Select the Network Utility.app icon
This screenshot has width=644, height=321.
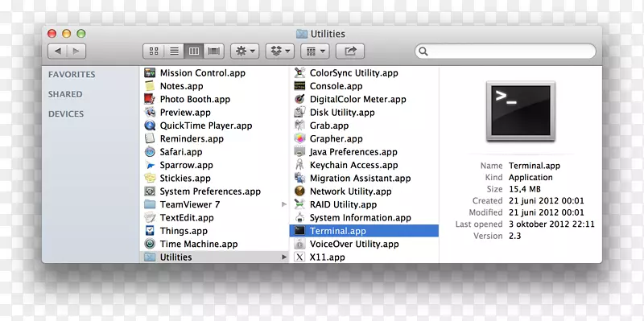click(300, 191)
